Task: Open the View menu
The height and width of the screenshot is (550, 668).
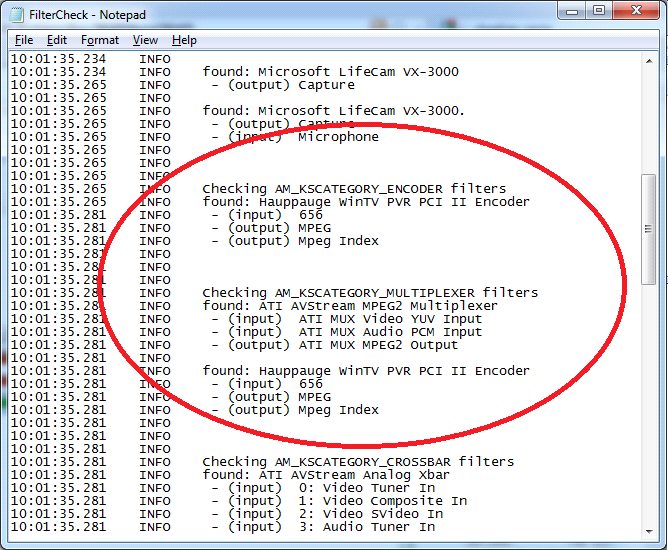Action: click(x=145, y=40)
